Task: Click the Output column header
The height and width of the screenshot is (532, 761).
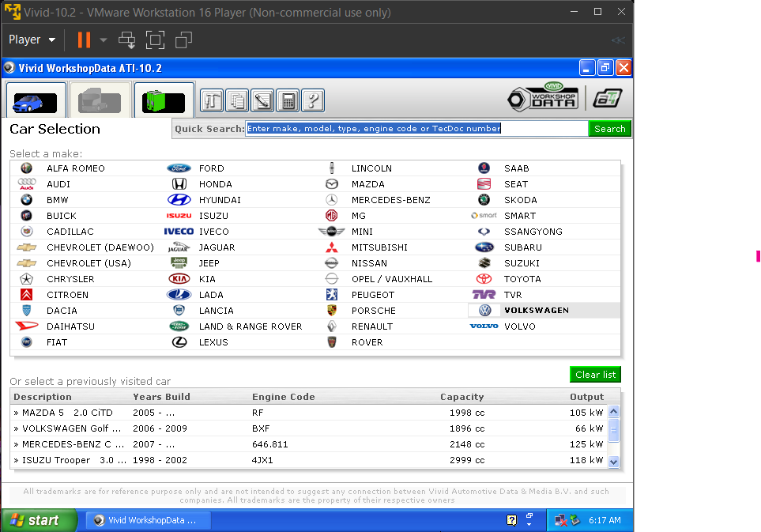Action: tap(587, 397)
